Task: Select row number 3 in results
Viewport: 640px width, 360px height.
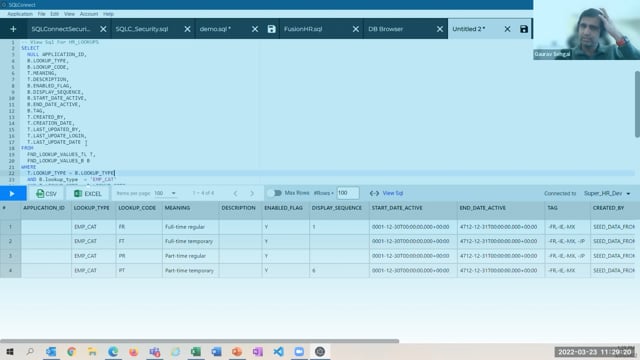Action: 10,256
